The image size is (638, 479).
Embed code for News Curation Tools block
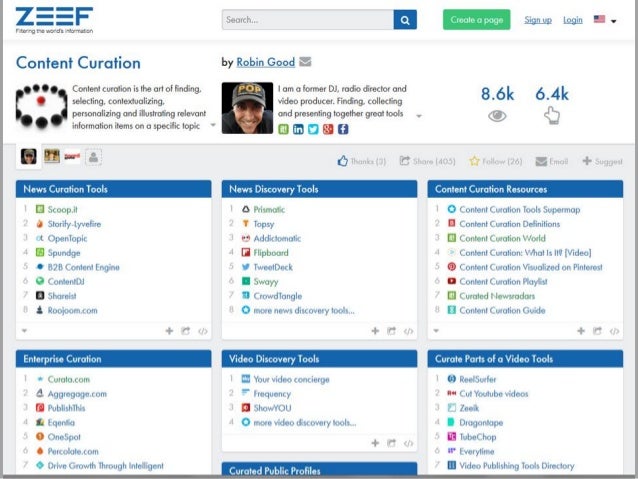pyautogui.click(x=203, y=331)
